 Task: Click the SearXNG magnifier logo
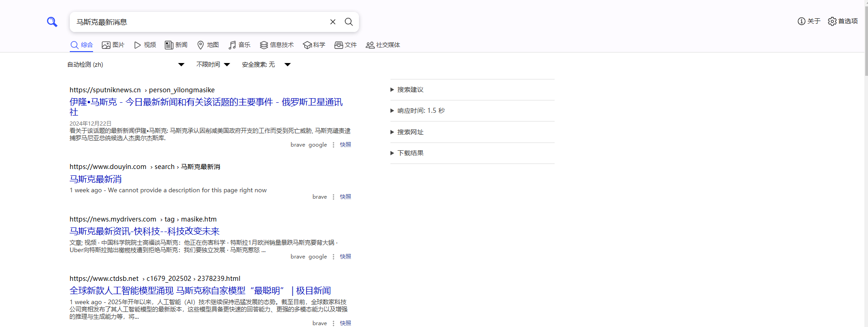coord(52,22)
